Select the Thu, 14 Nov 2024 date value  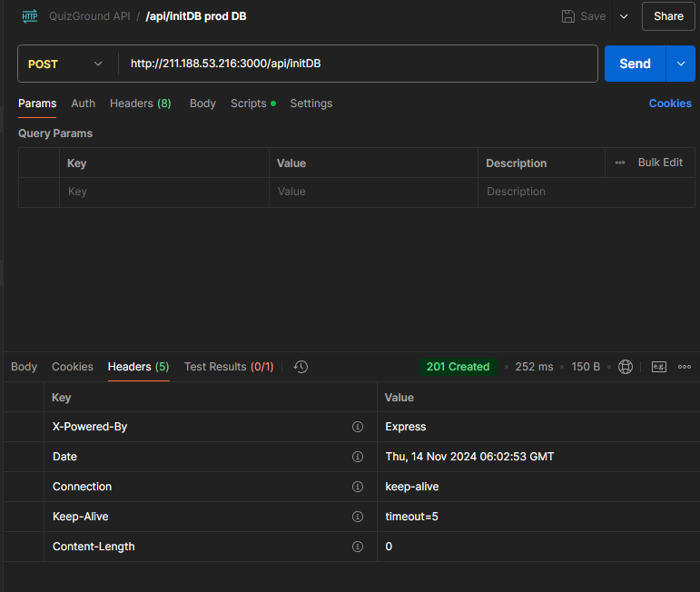[469, 457]
